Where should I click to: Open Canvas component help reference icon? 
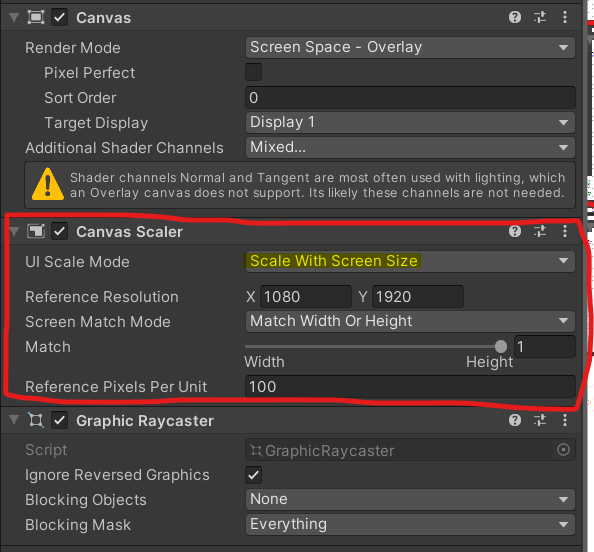[514, 17]
